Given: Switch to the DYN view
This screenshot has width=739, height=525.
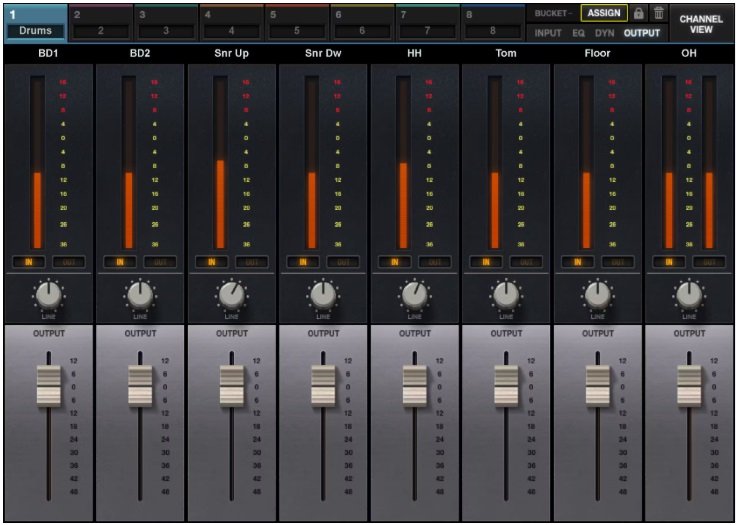Looking at the screenshot, I should [605, 34].
